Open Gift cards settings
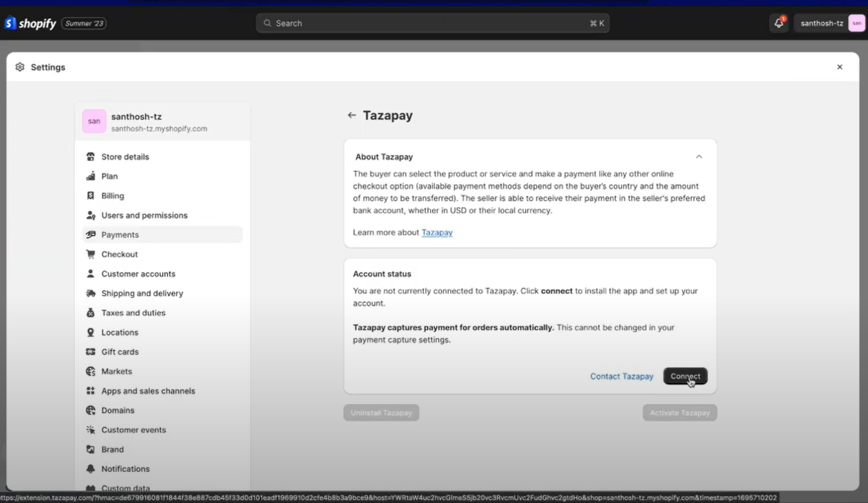Image resolution: width=868 pixels, height=503 pixels. (x=162, y=352)
